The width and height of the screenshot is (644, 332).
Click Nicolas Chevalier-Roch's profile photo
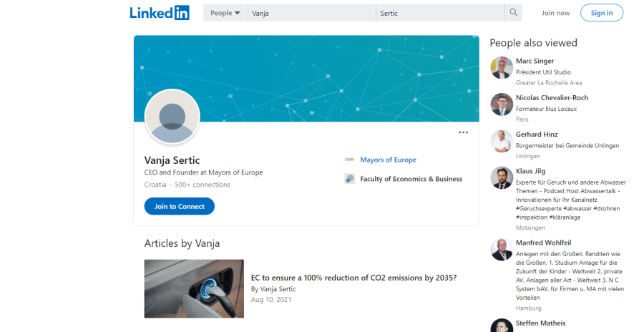click(x=502, y=104)
